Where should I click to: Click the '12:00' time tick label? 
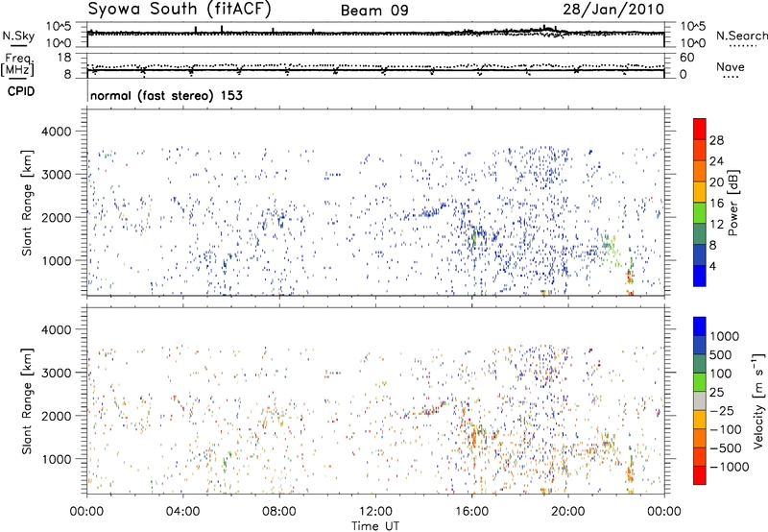click(x=375, y=512)
